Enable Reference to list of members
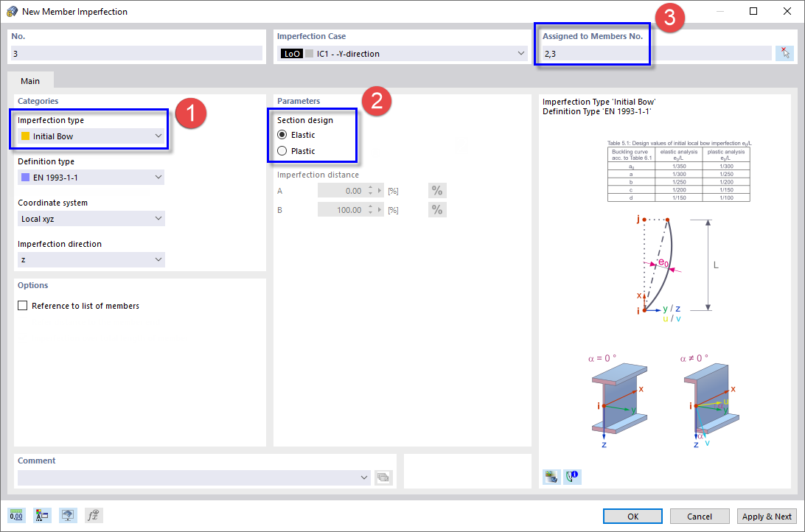 coord(22,305)
